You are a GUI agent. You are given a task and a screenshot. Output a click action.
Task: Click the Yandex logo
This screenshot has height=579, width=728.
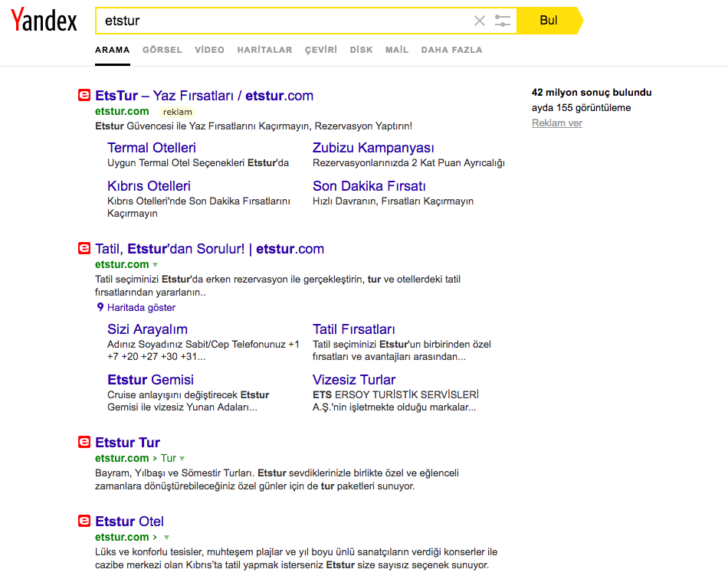(x=44, y=20)
